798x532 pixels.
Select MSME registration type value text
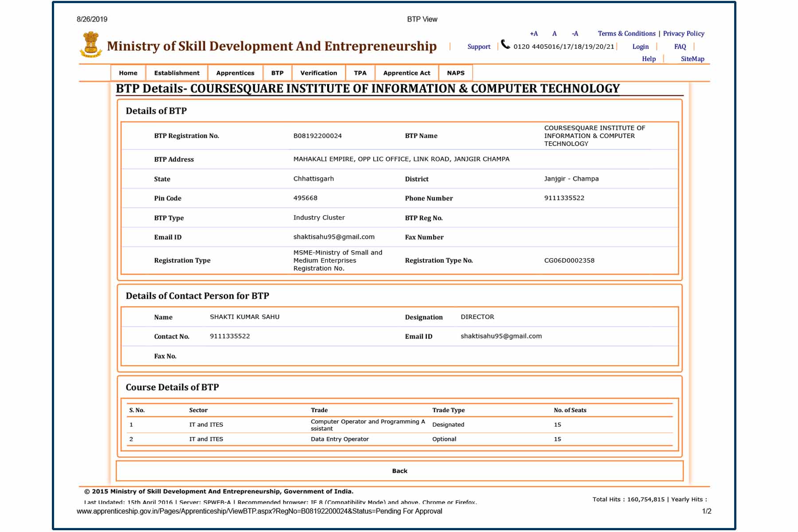337,260
